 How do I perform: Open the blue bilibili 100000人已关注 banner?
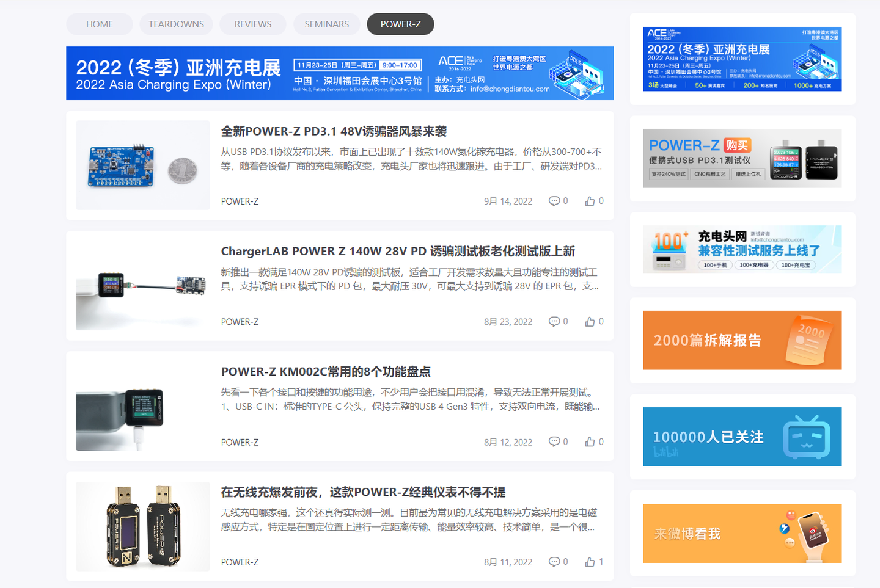(x=743, y=437)
